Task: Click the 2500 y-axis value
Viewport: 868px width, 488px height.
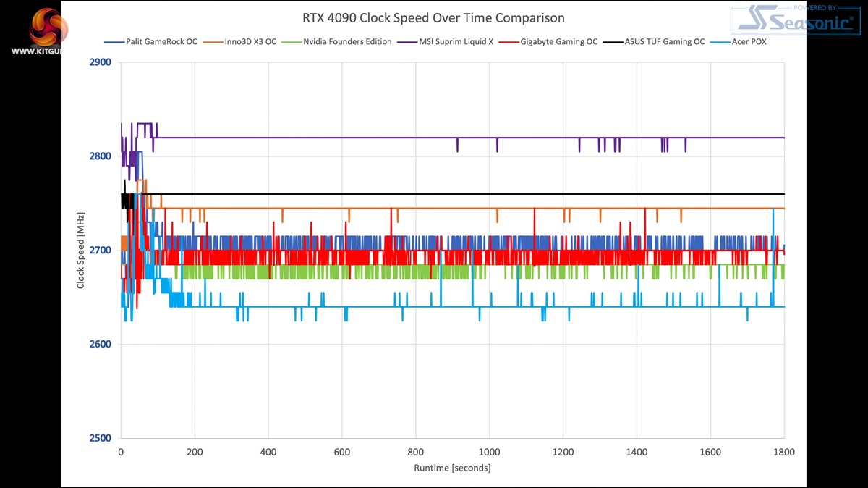Action: click(x=101, y=438)
